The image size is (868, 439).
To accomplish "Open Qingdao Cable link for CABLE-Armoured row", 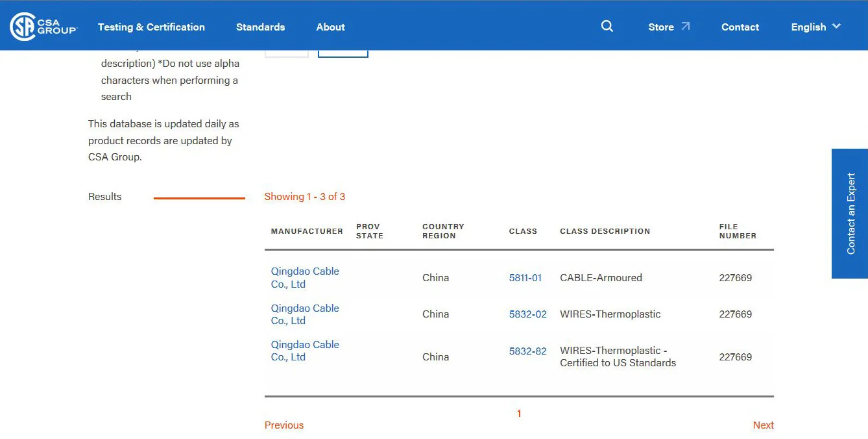I will tap(304, 277).
